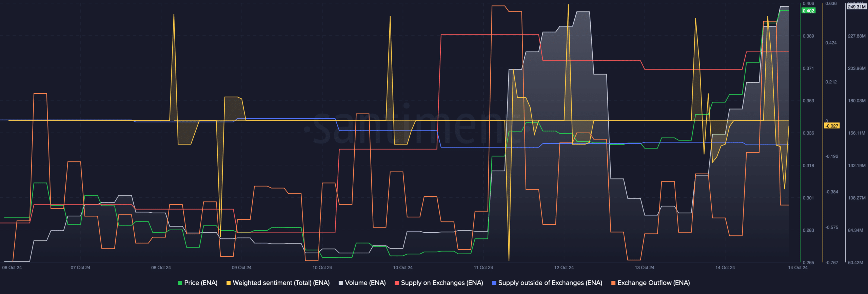Click the 0.301 price axis label
Screen dimensions: 868x294
click(x=808, y=198)
